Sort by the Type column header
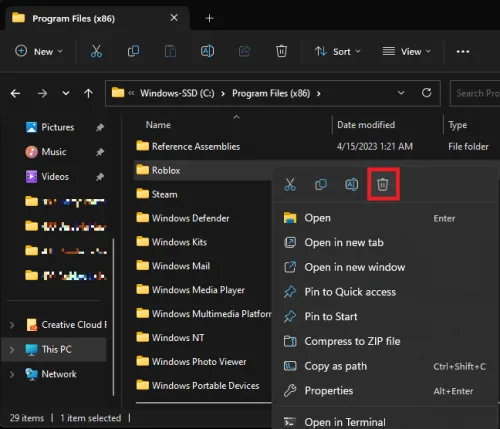 tap(457, 125)
